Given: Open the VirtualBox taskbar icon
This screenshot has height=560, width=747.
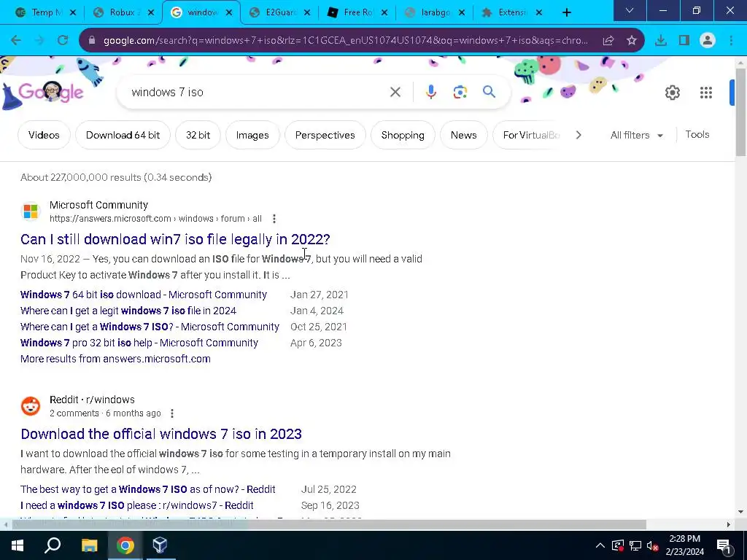Looking at the screenshot, I should [x=160, y=545].
